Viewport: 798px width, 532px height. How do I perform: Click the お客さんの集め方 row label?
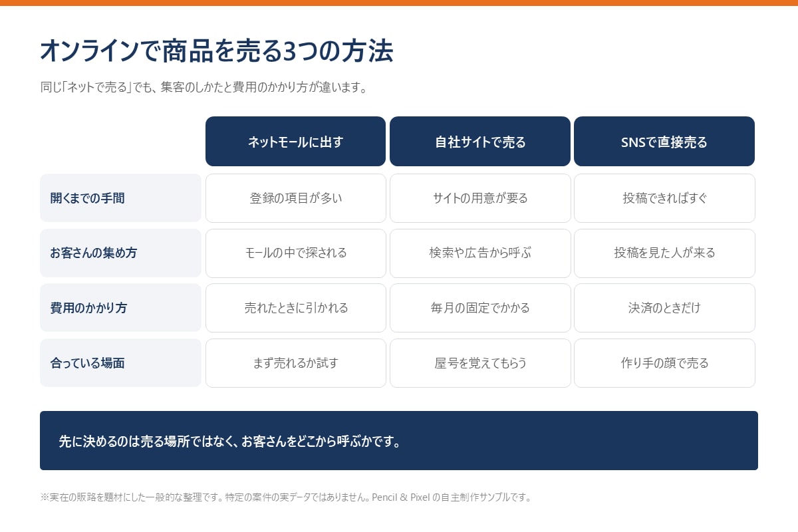(120, 253)
